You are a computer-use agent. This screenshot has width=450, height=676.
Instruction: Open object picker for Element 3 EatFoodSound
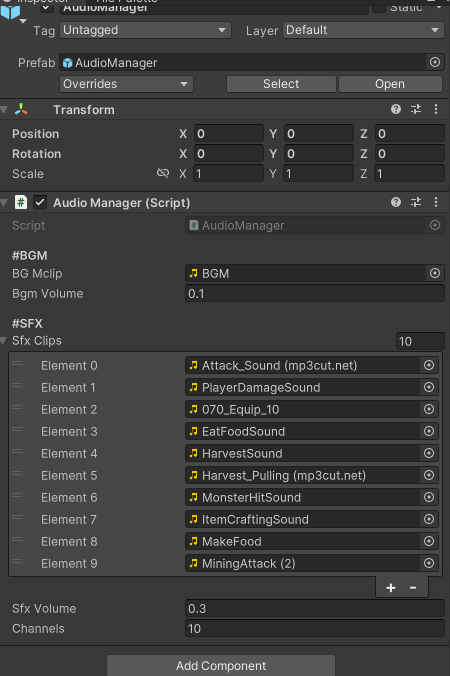tap(429, 431)
